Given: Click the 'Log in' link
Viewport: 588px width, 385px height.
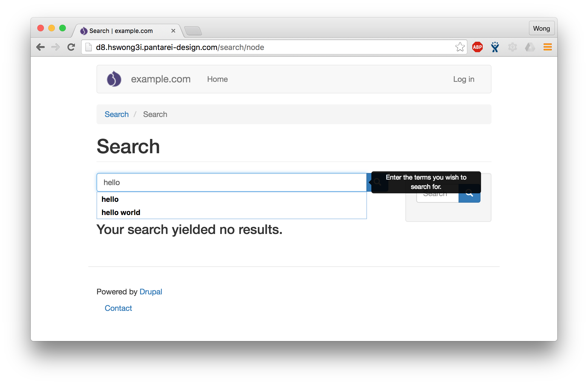Looking at the screenshot, I should (463, 79).
